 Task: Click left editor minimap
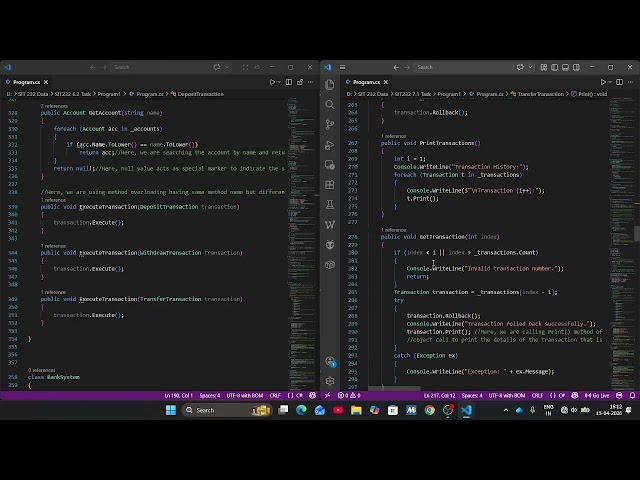(x=301, y=243)
